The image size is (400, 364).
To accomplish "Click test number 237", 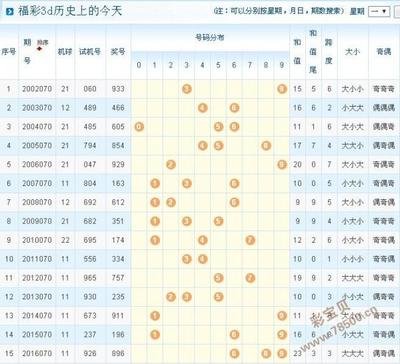I will pos(90,334).
